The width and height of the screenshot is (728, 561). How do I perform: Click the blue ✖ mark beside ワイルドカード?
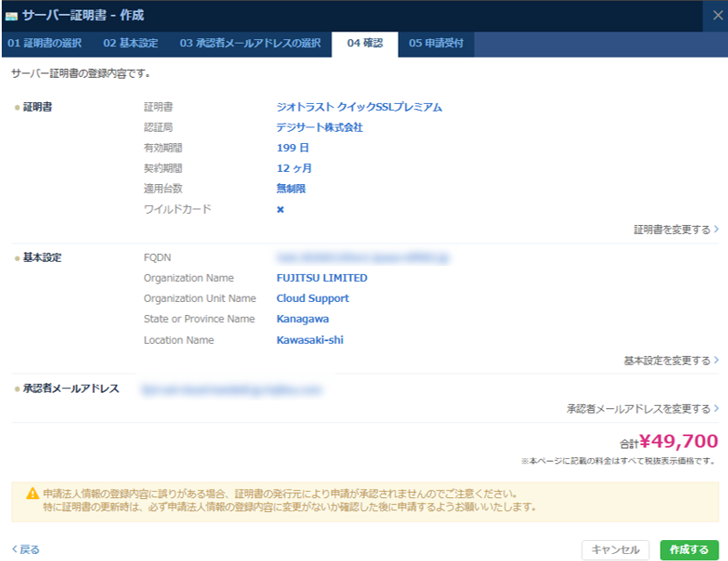[x=279, y=209]
